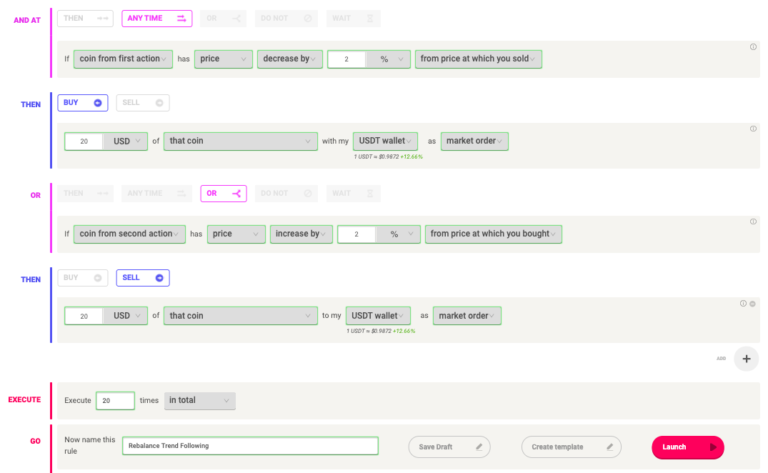Open USDT wallet dropdown after 'with my'
Image resolution: width=768 pixels, height=473 pixels.
[385, 142]
